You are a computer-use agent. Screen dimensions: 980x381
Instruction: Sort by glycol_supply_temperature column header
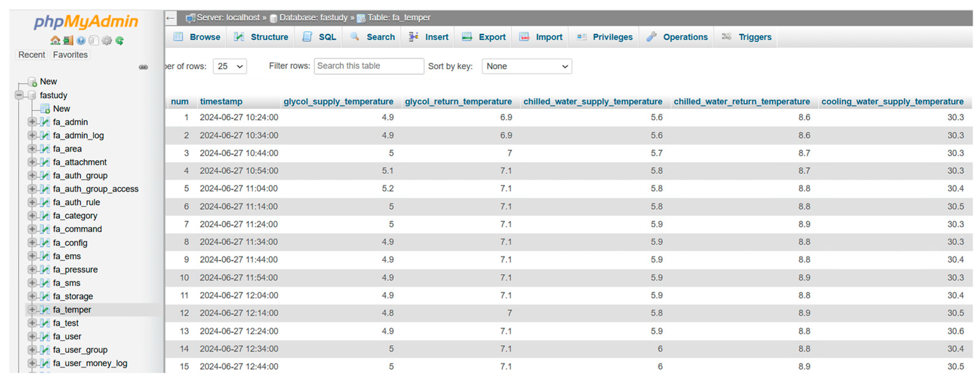(338, 102)
